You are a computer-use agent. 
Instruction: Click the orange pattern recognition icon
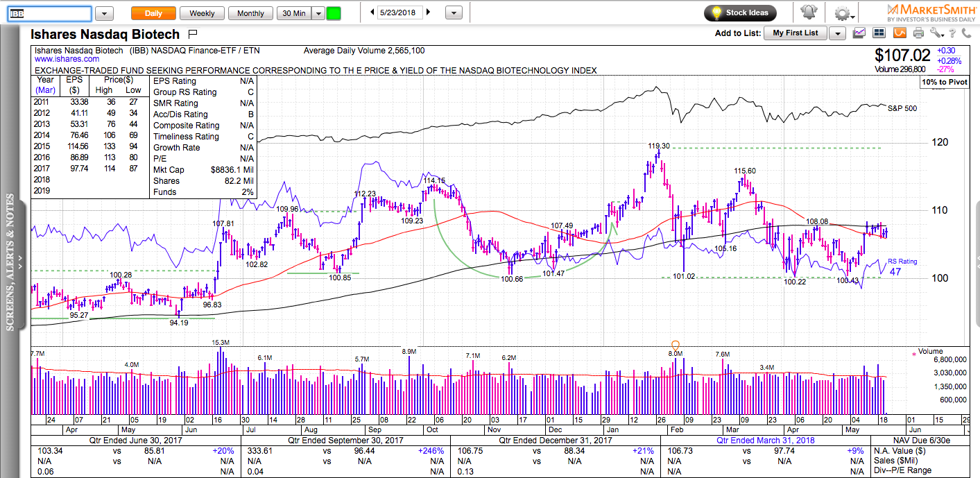point(900,33)
